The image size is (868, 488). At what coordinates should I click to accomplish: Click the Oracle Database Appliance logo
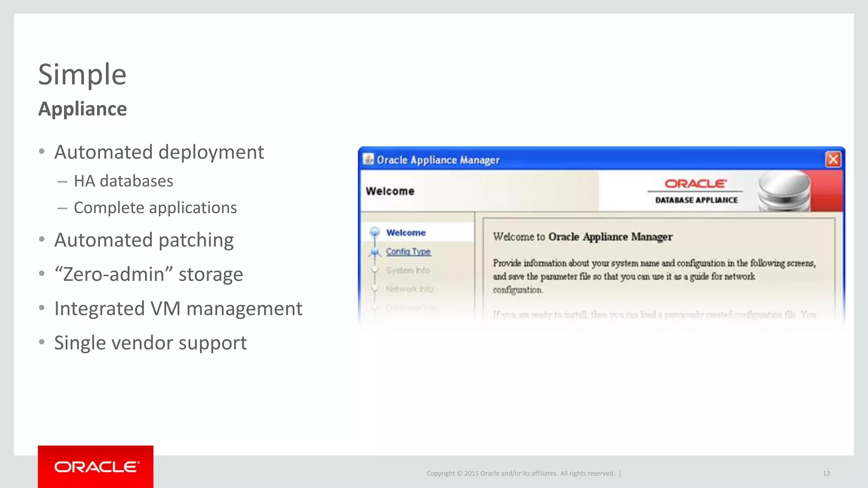click(x=696, y=191)
